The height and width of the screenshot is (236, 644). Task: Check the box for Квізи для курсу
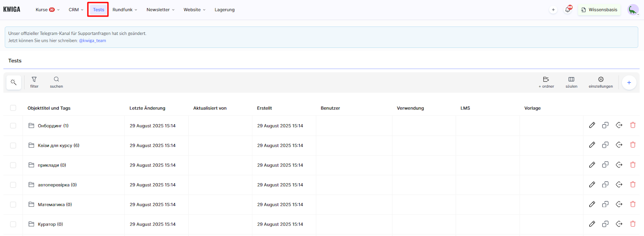point(13,146)
